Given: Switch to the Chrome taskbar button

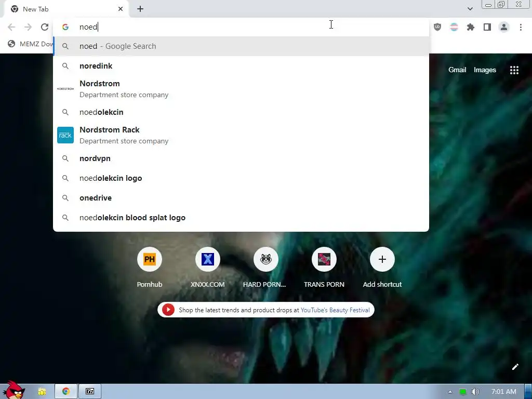Looking at the screenshot, I should coord(66,391).
